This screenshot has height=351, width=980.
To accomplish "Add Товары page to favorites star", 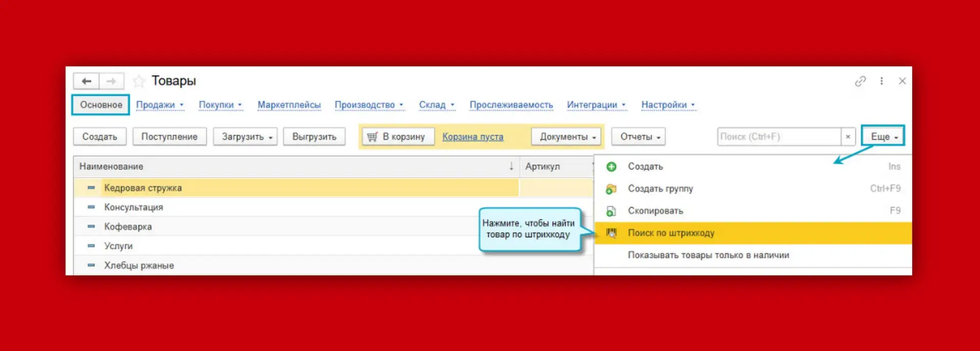I will [139, 81].
